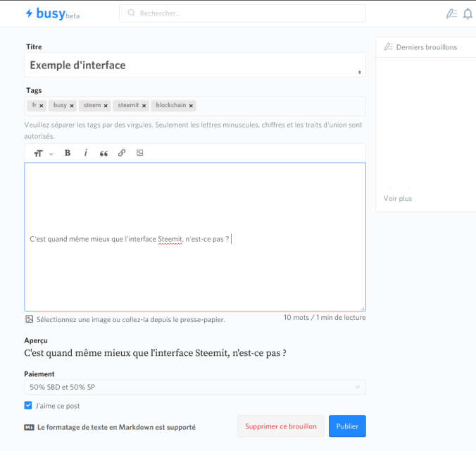Remove the "fr" tag
The height and width of the screenshot is (451, 476).
[x=42, y=106]
